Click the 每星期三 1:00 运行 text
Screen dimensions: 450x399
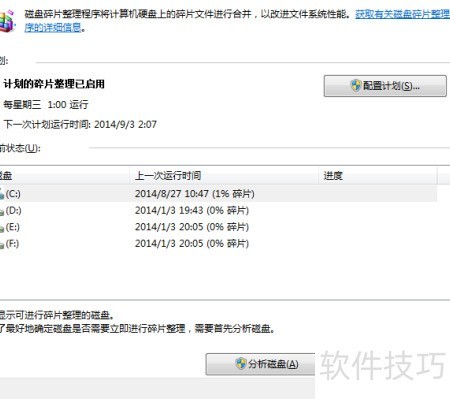(46, 105)
